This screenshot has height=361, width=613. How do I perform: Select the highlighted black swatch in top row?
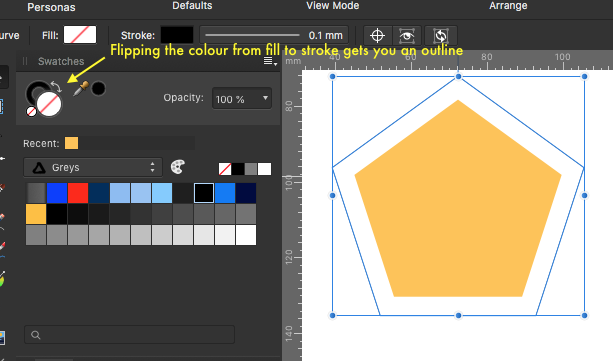point(204,193)
